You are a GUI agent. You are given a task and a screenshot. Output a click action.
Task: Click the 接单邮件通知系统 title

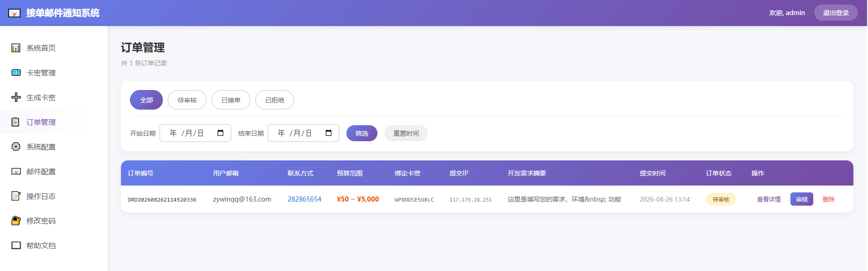point(63,13)
